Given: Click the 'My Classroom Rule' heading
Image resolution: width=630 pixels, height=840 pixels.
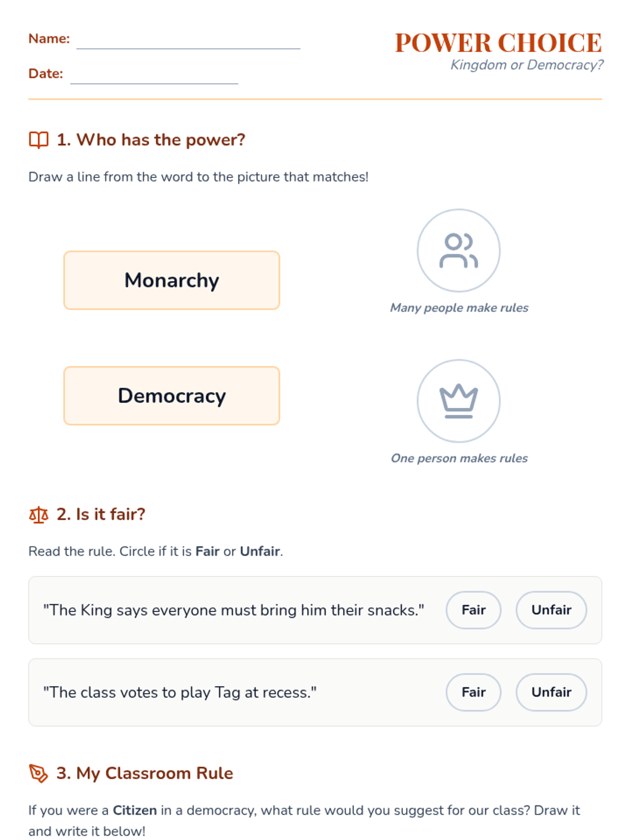Looking at the screenshot, I should tap(144, 773).
